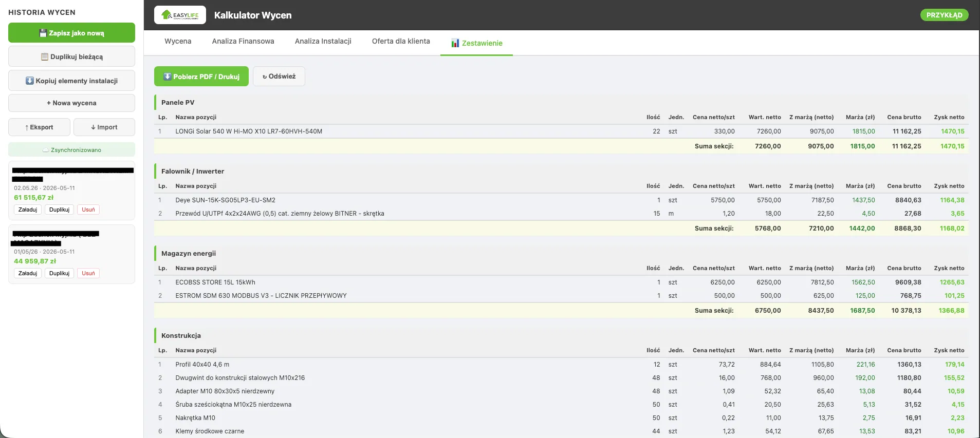Click the cloud icon next to Zsynchronizowano
This screenshot has width=980, height=438.
pos(46,150)
